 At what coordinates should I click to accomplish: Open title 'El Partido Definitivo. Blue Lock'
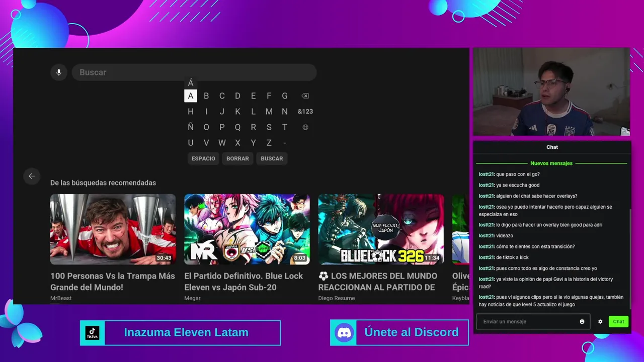[244, 282]
